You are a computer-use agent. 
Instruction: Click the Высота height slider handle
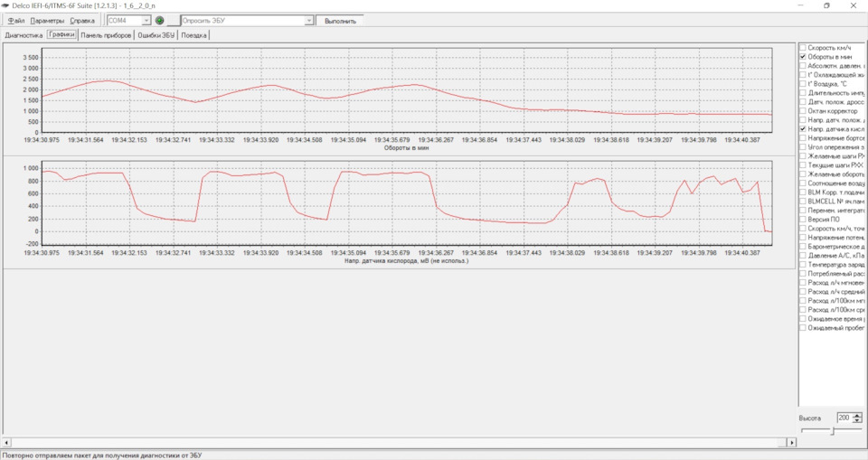(x=832, y=431)
